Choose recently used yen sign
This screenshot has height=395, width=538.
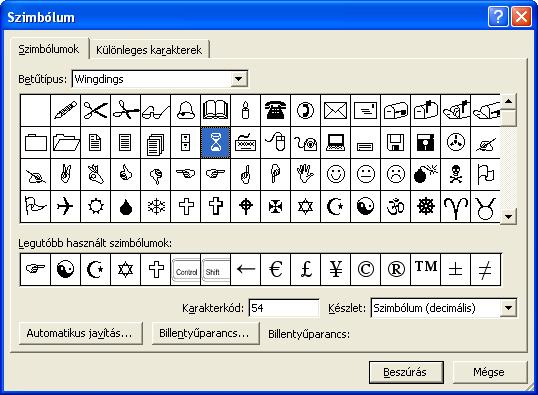coord(336,269)
